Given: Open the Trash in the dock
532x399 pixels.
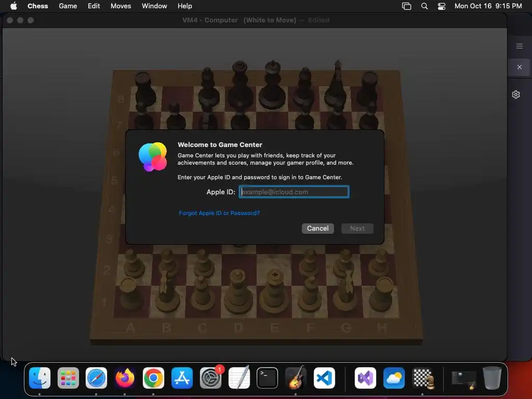Looking at the screenshot, I should click(492, 378).
